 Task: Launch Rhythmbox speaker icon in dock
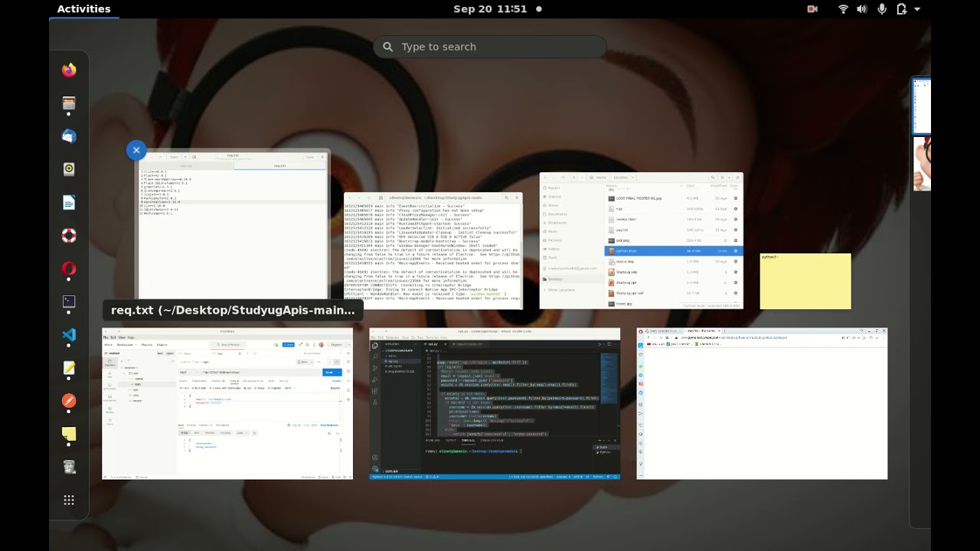tap(69, 169)
